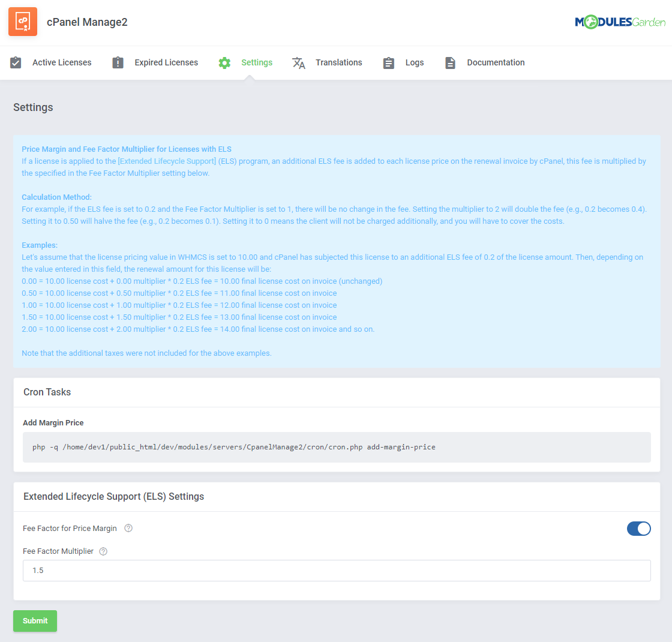Click the Translations language icon
This screenshot has width=672, height=642.
pyautogui.click(x=299, y=63)
